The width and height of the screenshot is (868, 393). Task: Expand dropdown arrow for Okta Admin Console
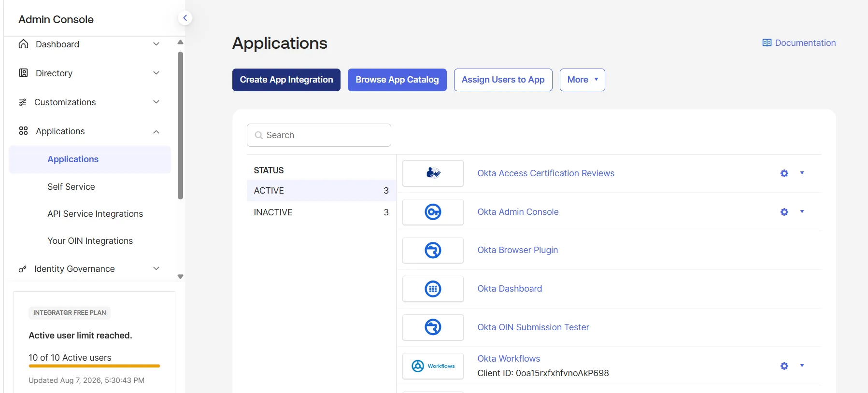point(802,211)
